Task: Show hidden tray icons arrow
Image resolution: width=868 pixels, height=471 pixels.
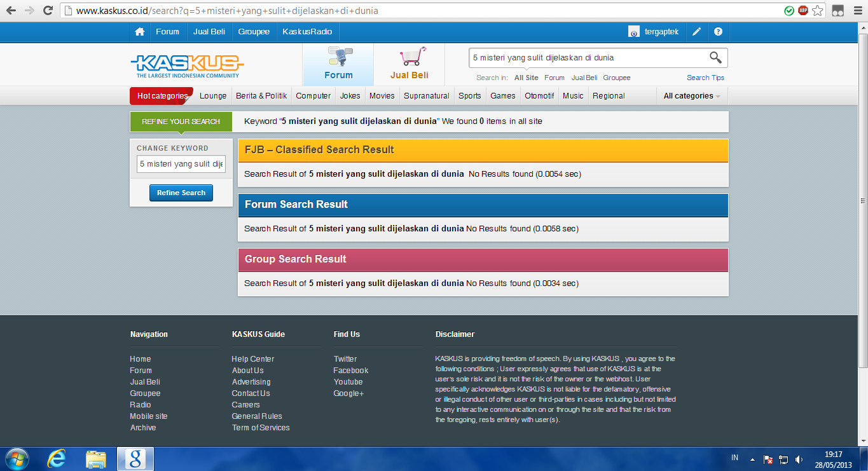Action: point(753,459)
